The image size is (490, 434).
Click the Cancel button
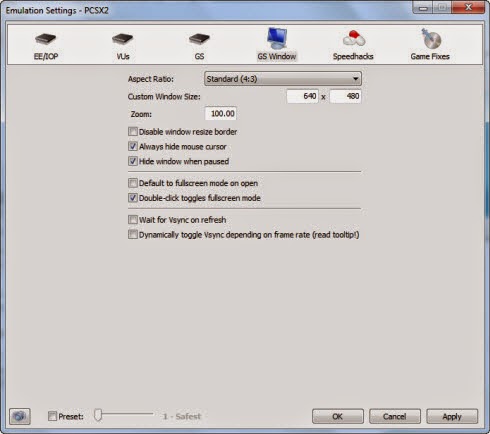(x=395, y=416)
